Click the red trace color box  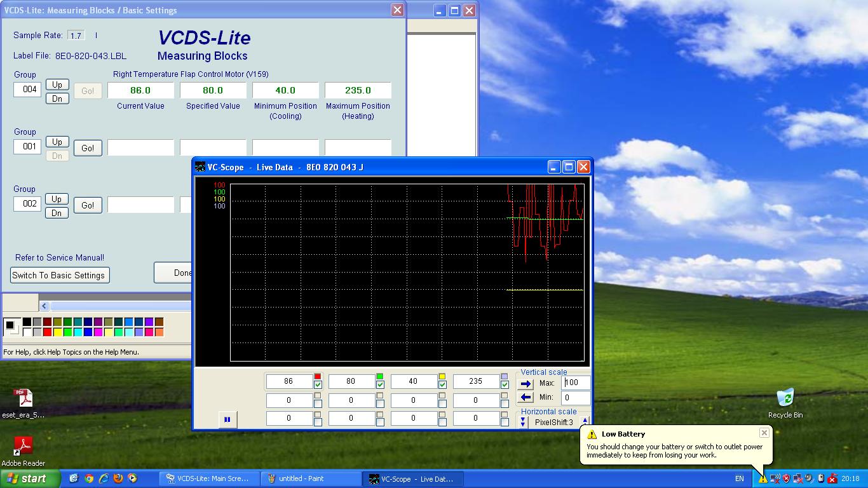[x=318, y=377]
